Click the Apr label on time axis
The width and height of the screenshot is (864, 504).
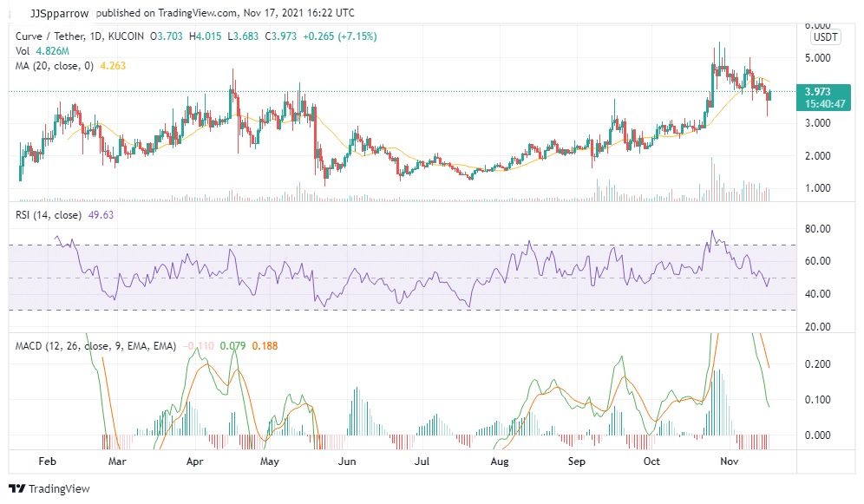tap(194, 461)
